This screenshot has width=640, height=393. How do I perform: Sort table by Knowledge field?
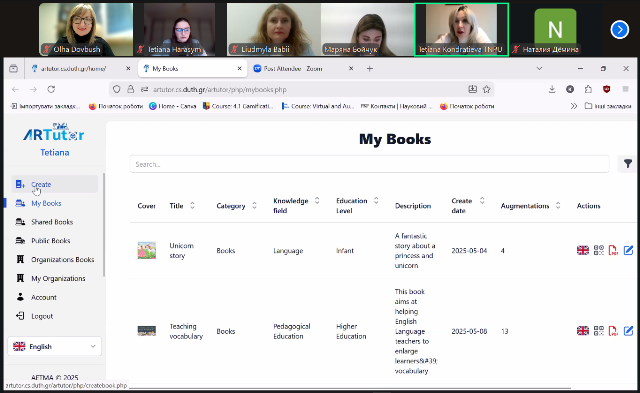[x=317, y=200]
